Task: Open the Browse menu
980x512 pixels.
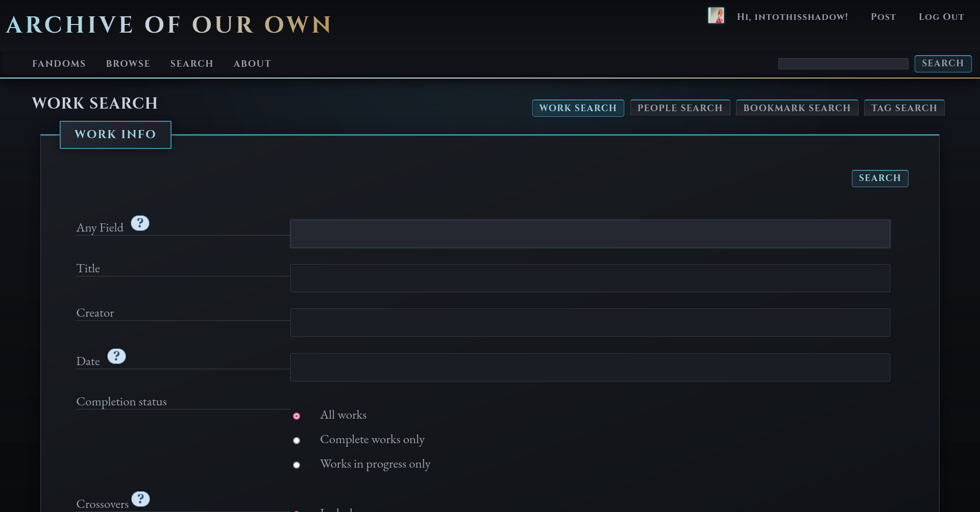Action: pyautogui.click(x=128, y=64)
